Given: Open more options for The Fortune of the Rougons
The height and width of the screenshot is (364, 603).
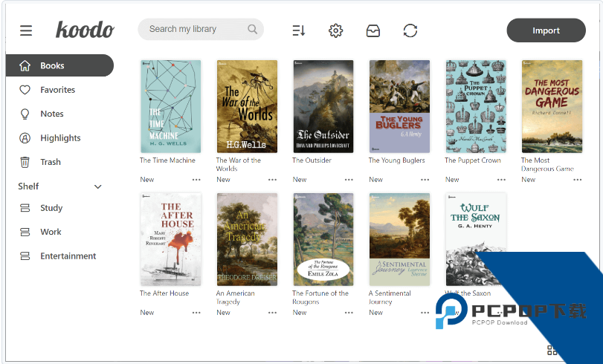Looking at the screenshot, I should pyautogui.click(x=349, y=313).
